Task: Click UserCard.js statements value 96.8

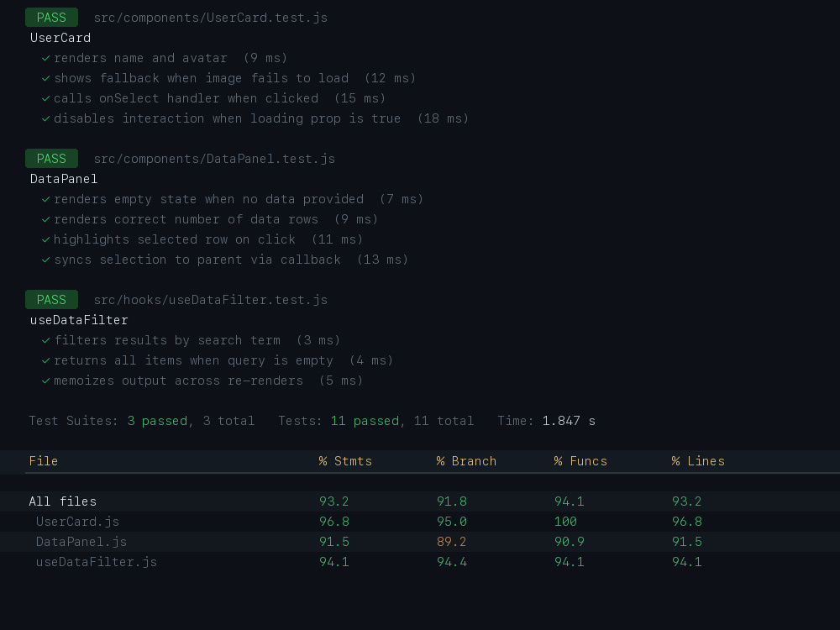Action: pyautogui.click(x=334, y=522)
